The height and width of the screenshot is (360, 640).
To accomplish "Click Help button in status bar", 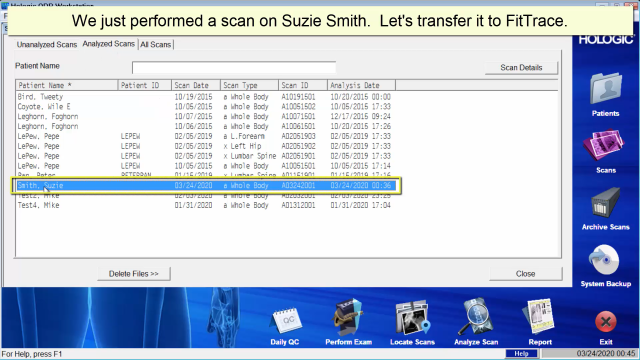I will (x=521, y=353).
